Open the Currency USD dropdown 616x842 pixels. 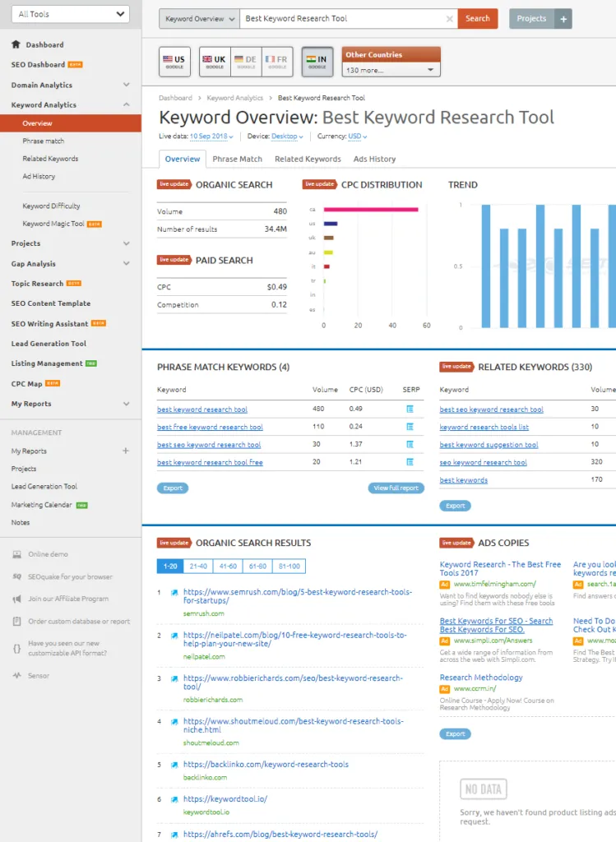(x=358, y=136)
